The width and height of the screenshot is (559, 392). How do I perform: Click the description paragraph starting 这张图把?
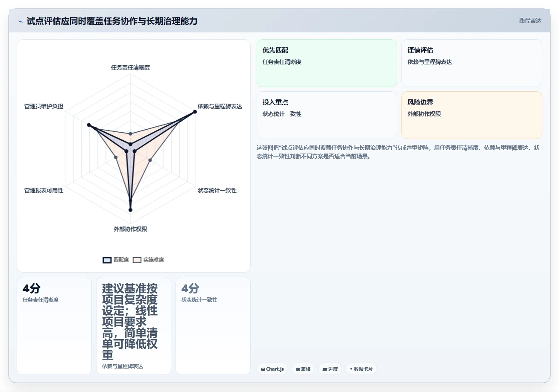pyautogui.click(x=398, y=152)
